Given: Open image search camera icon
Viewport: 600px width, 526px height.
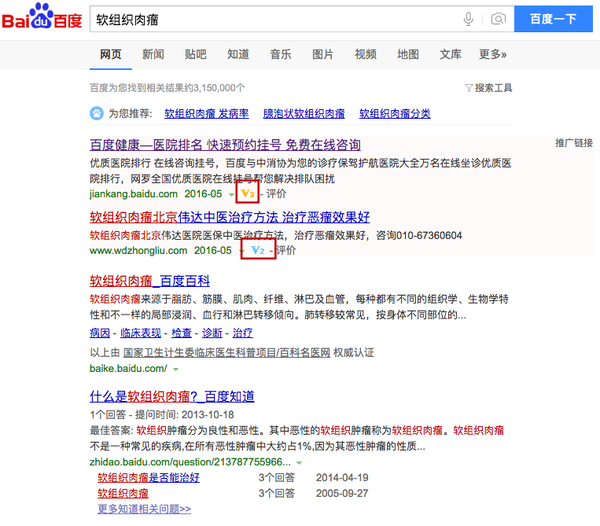Looking at the screenshot, I should 498,18.
